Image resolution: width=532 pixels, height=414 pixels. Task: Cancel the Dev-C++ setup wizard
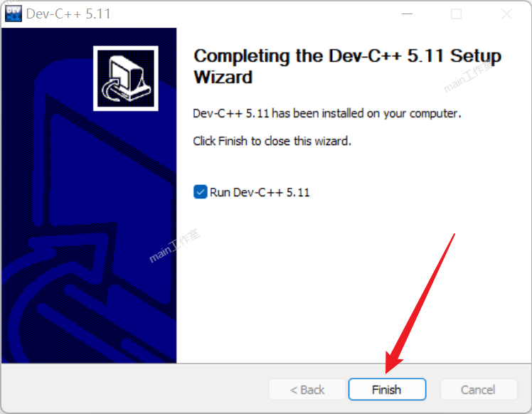479,390
